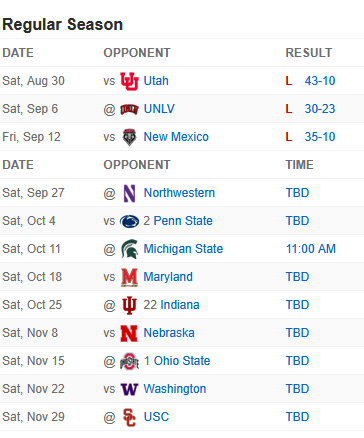This screenshot has height=438, width=364.
Task: Click the New Mexico Lobos logo
Action: pyautogui.click(x=129, y=137)
